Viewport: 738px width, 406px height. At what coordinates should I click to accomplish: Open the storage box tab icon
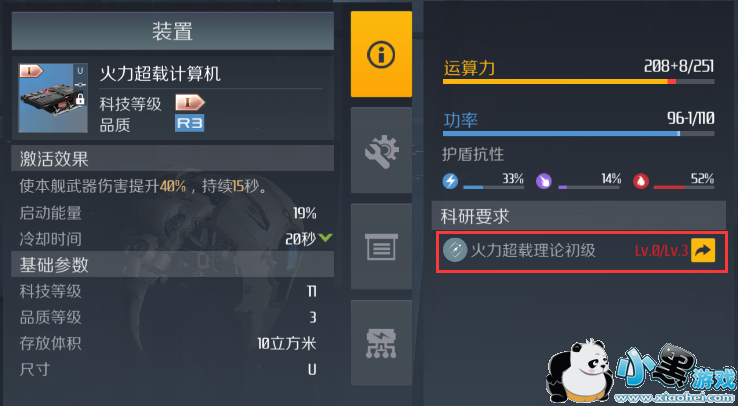pos(381,247)
